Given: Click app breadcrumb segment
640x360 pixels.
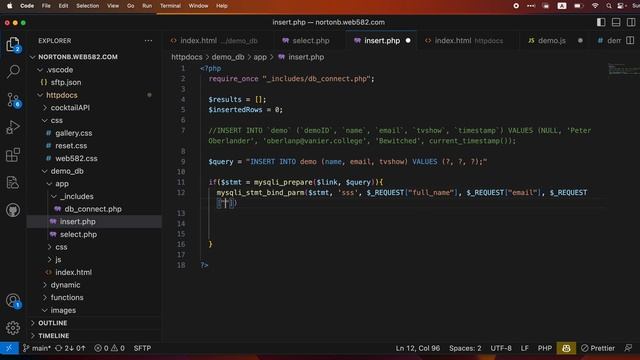Looking at the screenshot, I should (260, 57).
